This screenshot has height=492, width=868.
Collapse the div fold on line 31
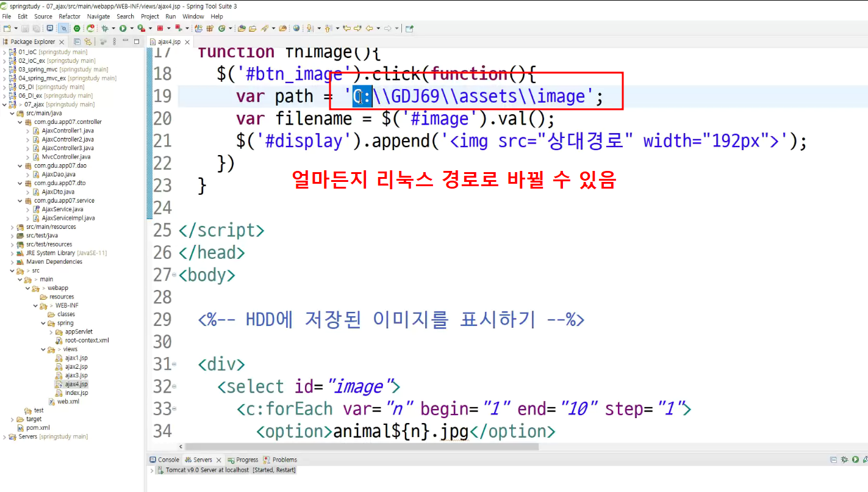[174, 365]
